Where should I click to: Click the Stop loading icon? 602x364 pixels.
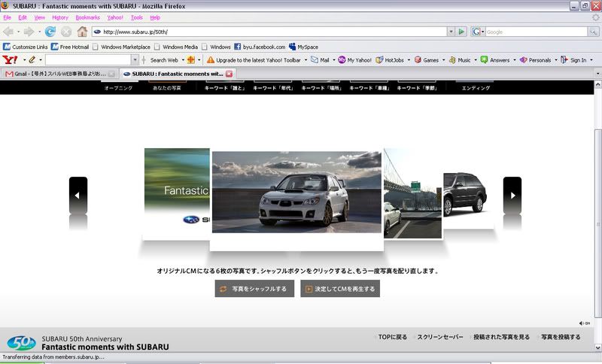[66, 32]
